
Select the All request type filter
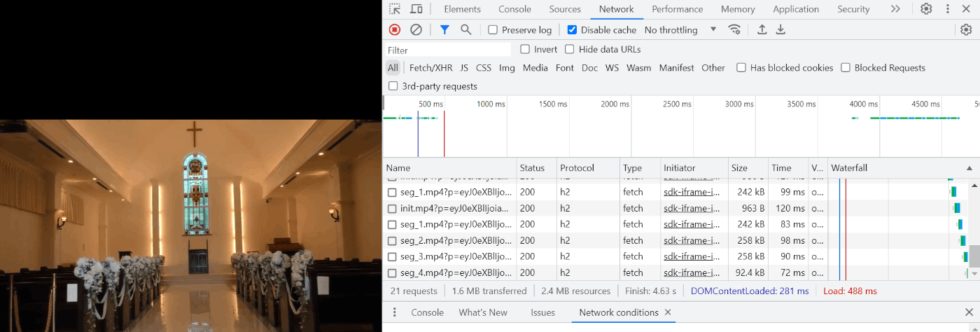click(x=393, y=68)
